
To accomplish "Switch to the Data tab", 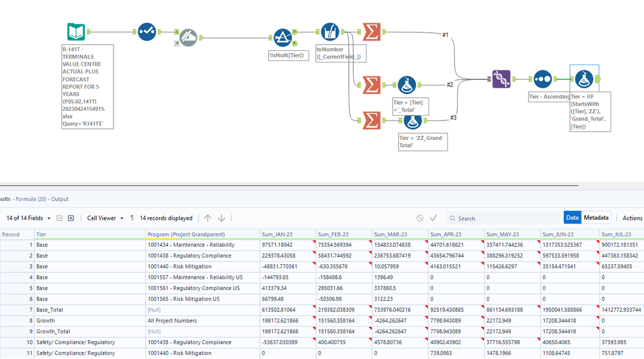I will [x=572, y=218].
